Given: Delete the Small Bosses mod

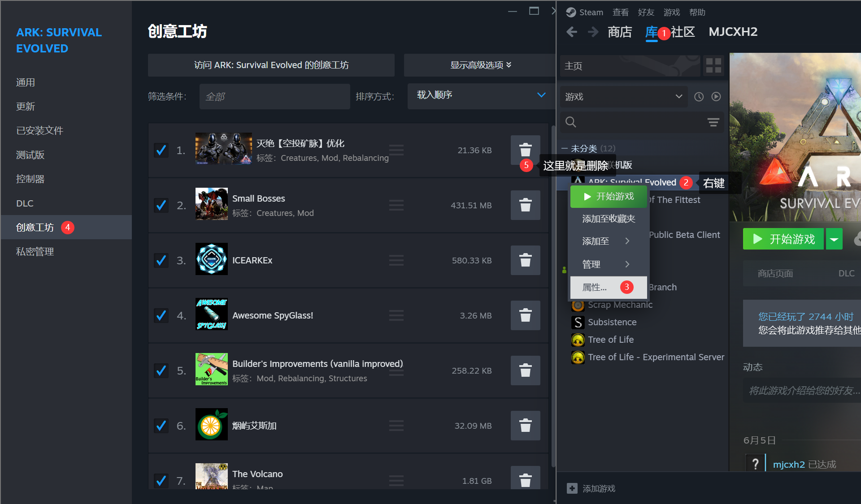Looking at the screenshot, I should click(525, 205).
